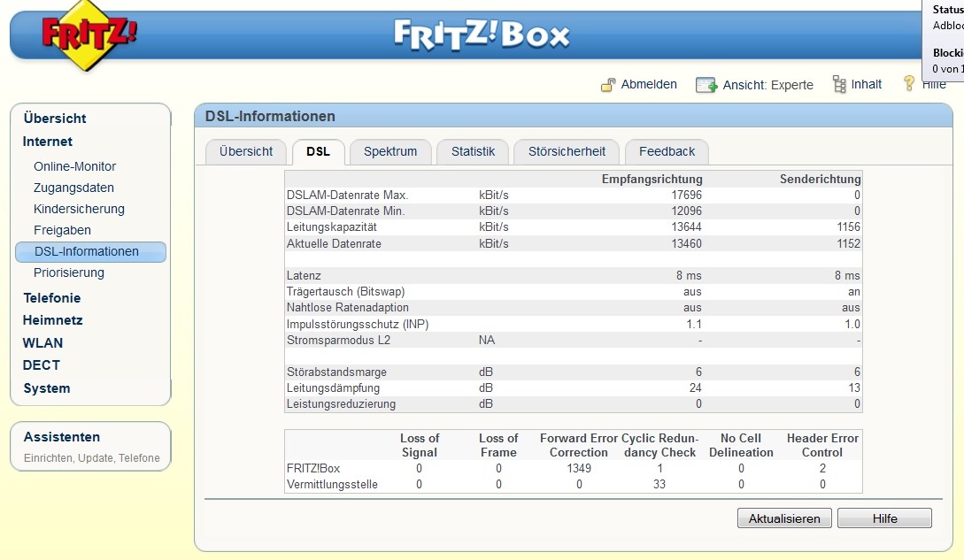Open DECT sidebar menu
Viewport: 964px width, 560px height.
click(42, 365)
